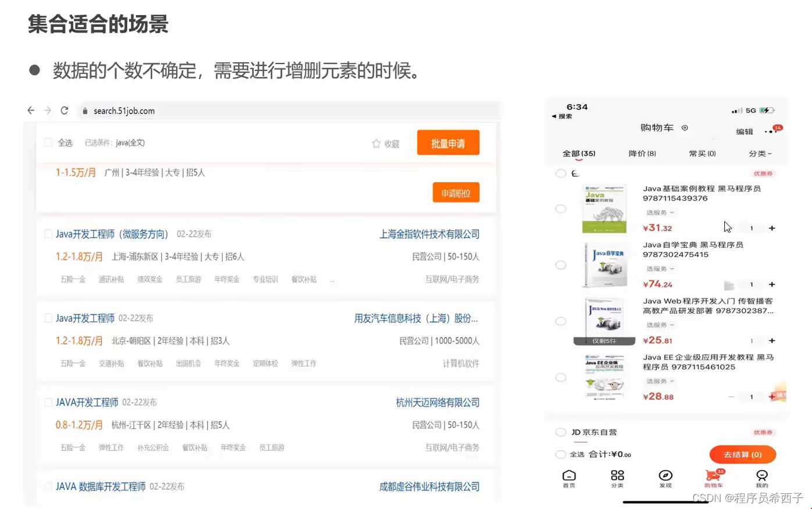Open JAVA 数据库开发工程师 job link
Viewport: 812px width, 509px height.
coord(101,486)
